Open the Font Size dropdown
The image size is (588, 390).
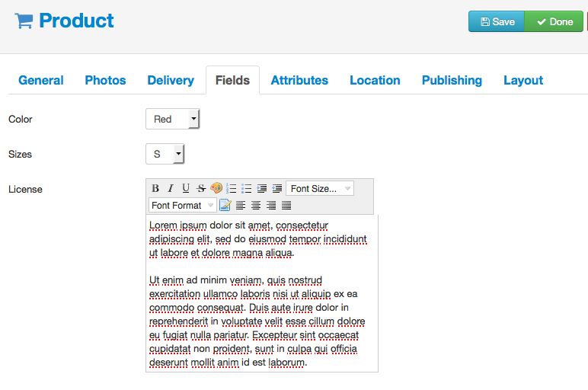coord(320,188)
